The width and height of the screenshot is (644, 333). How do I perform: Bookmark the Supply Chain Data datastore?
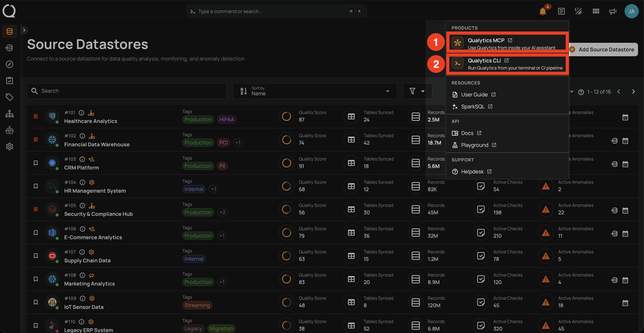coord(36,256)
